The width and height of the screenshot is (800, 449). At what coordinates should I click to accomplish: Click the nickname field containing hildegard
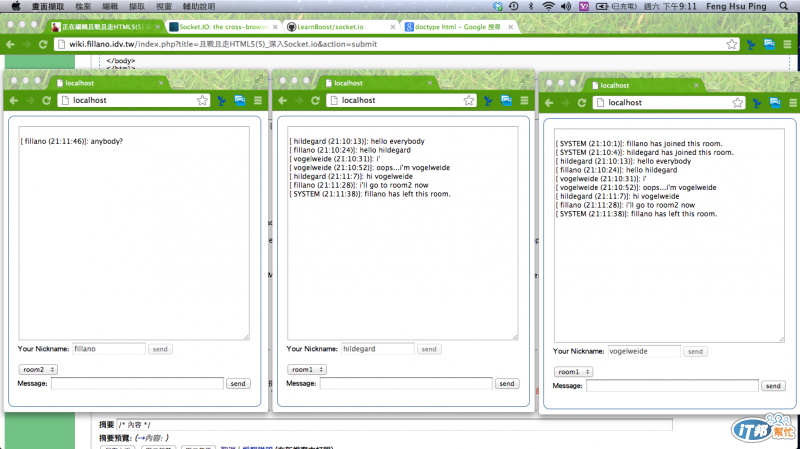tap(378, 349)
